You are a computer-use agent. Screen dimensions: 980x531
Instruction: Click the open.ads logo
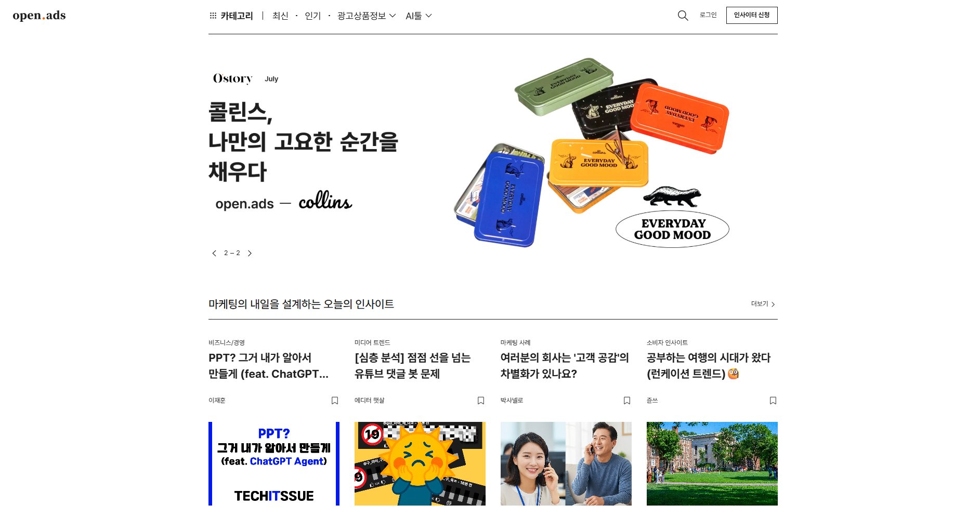(x=40, y=16)
